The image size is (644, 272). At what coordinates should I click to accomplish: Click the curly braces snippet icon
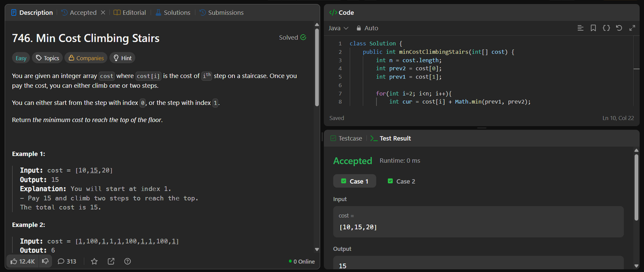(606, 28)
